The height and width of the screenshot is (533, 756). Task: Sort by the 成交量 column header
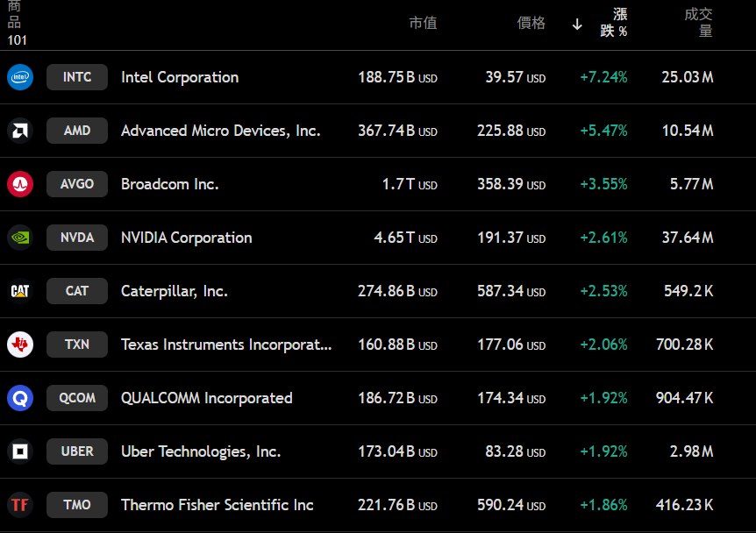(698, 23)
